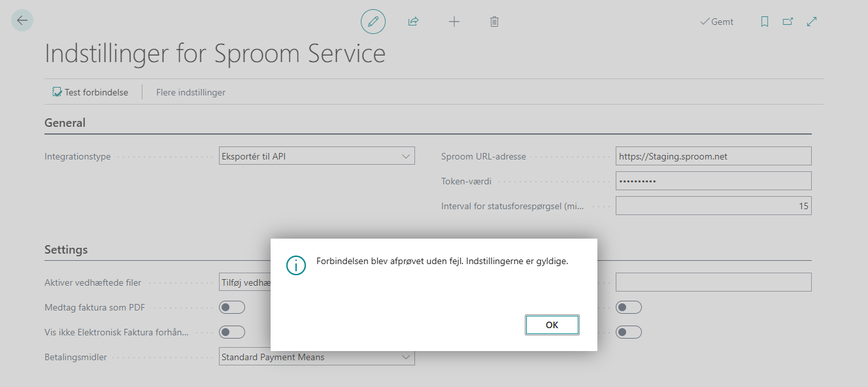The image size is (868, 387).
Task: Toggle the upper switch right of the OK button
Action: (629, 307)
